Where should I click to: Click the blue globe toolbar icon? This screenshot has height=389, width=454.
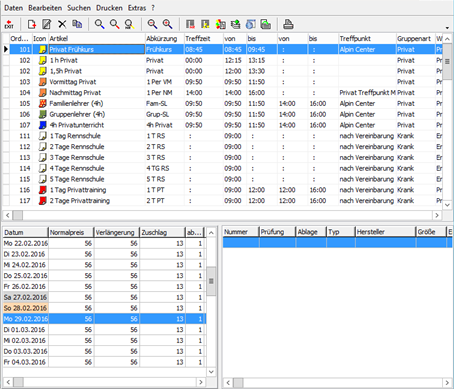(x=251, y=24)
